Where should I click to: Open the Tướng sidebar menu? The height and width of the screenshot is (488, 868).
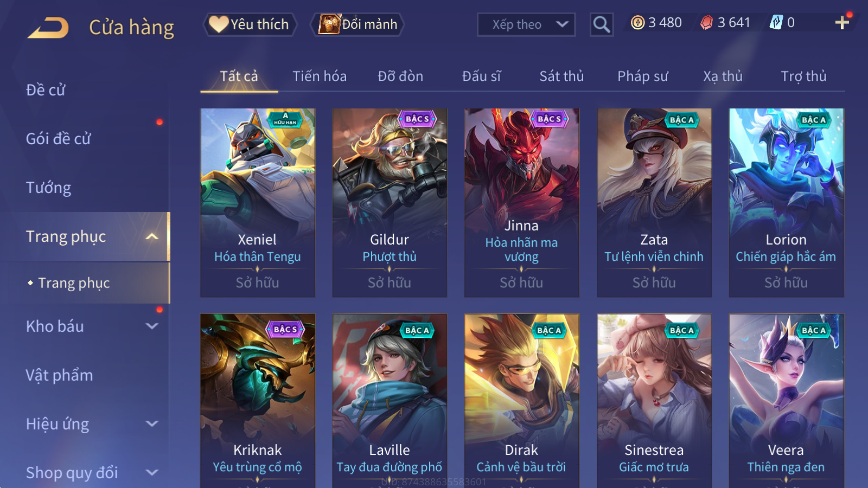point(49,188)
